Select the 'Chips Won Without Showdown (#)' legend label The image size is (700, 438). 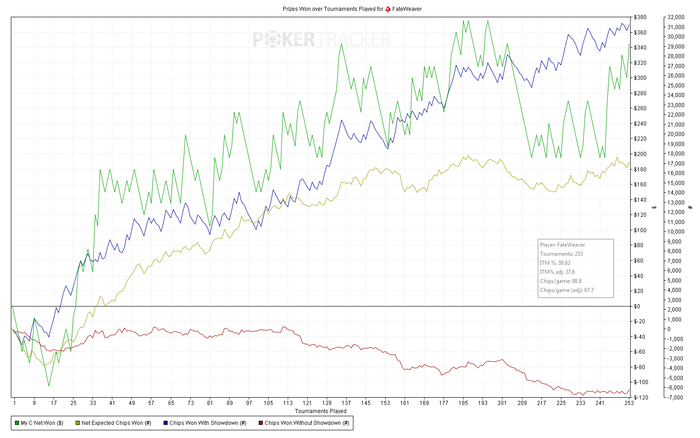(307, 423)
